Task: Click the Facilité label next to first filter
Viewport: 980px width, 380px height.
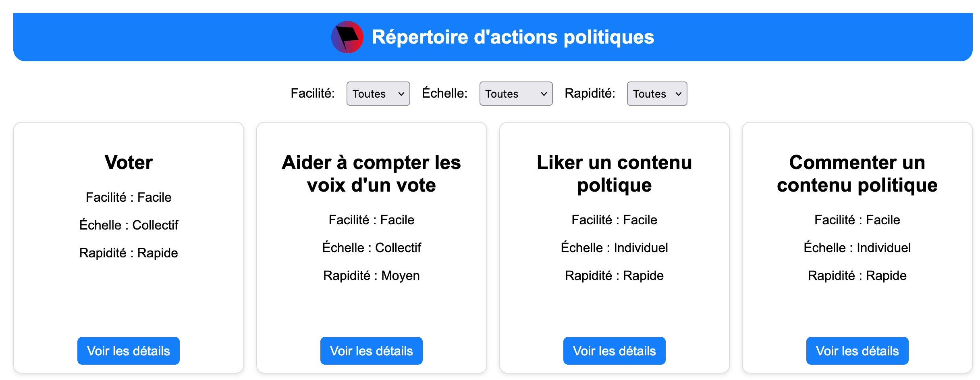Action: [313, 93]
